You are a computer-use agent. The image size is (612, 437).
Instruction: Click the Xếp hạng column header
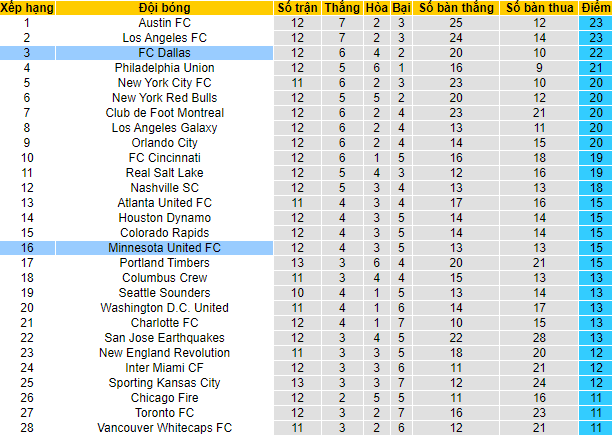coord(27,7)
